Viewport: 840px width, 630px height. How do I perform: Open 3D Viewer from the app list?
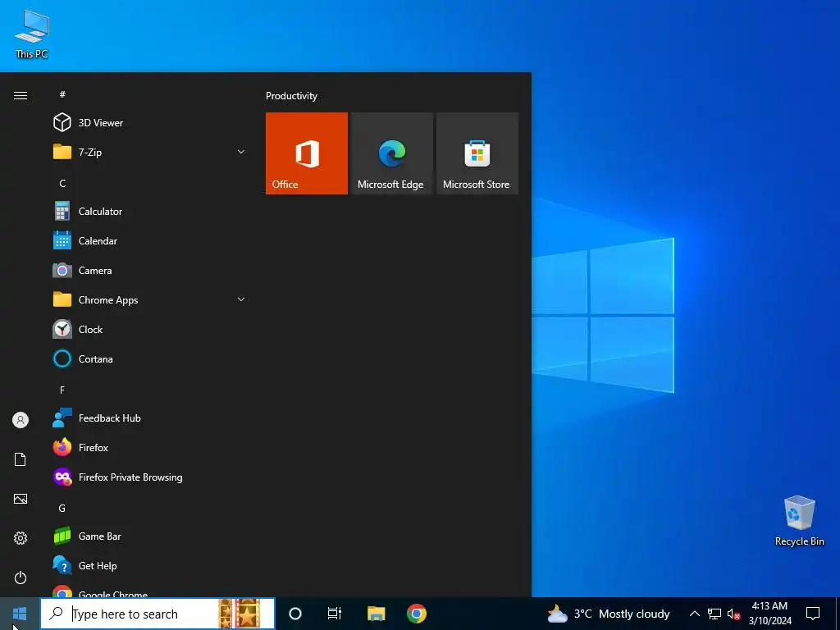point(149,123)
